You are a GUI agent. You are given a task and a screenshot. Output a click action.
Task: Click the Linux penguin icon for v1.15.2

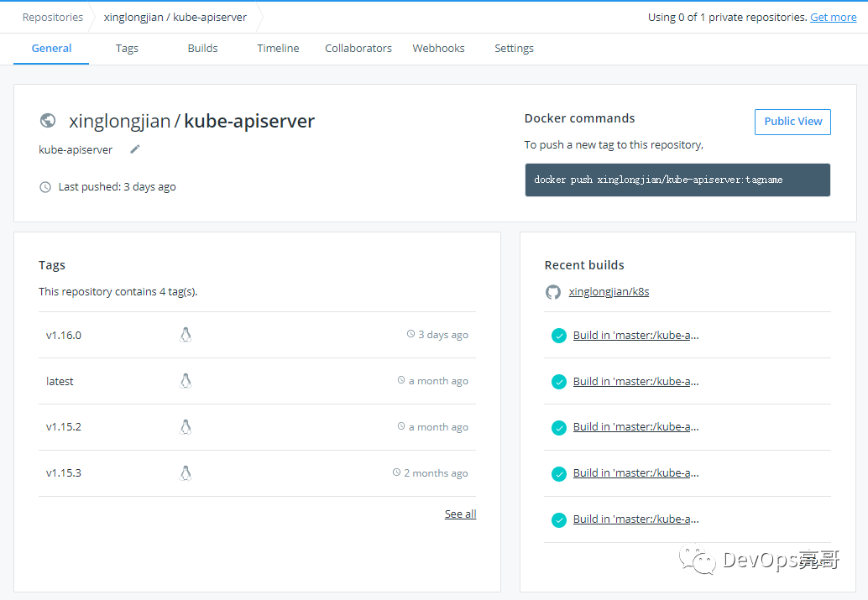(x=186, y=427)
